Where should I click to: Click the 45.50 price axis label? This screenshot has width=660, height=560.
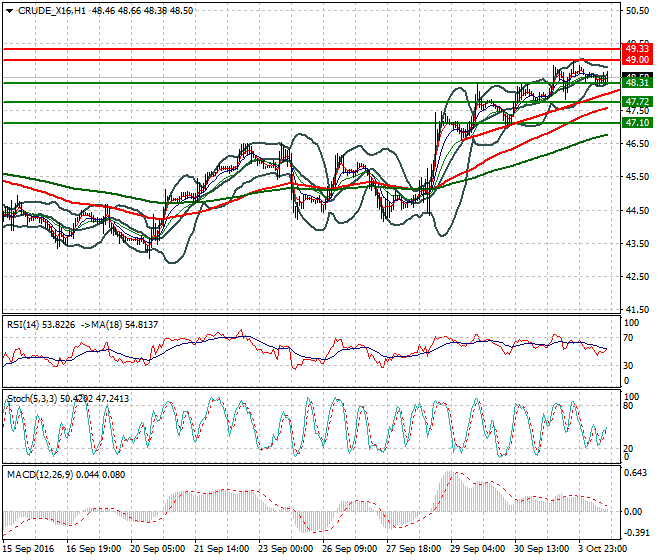[637, 177]
